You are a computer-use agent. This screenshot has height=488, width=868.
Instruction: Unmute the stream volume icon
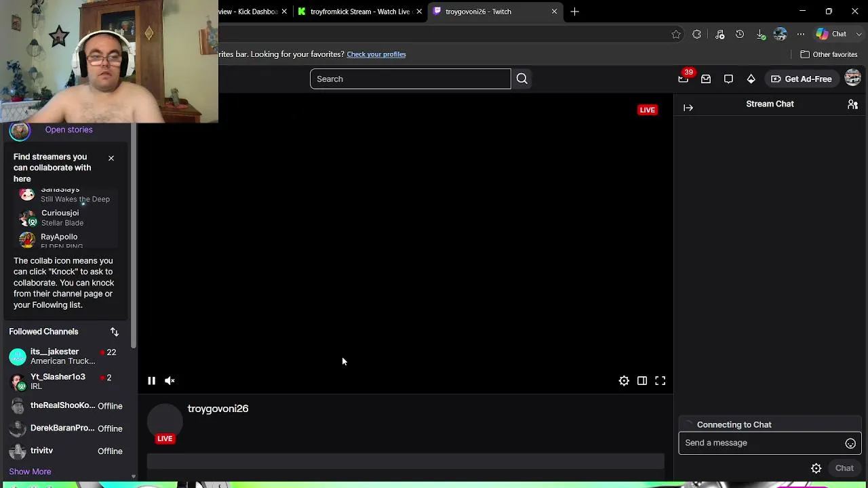click(x=170, y=381)
